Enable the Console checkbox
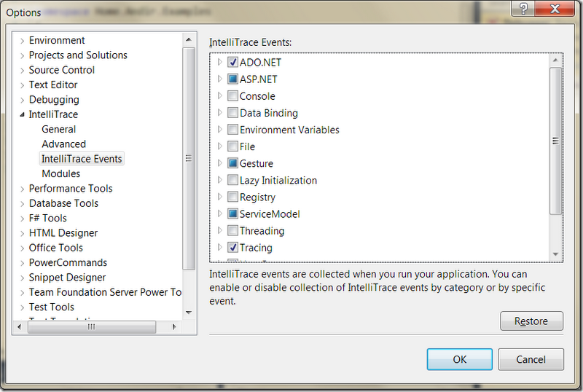Screen dimensions: 583x392 [232, 96]
